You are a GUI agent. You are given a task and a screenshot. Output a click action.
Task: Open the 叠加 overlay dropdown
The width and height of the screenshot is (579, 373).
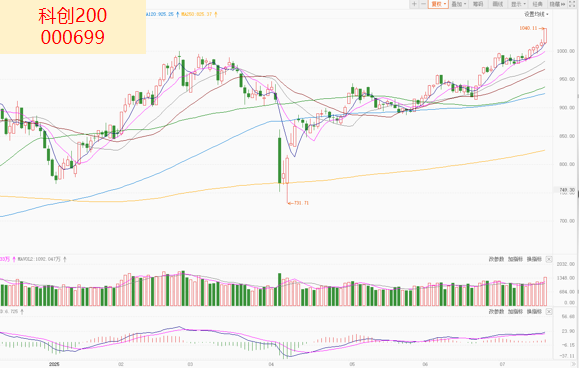click(x=459, y=4)
